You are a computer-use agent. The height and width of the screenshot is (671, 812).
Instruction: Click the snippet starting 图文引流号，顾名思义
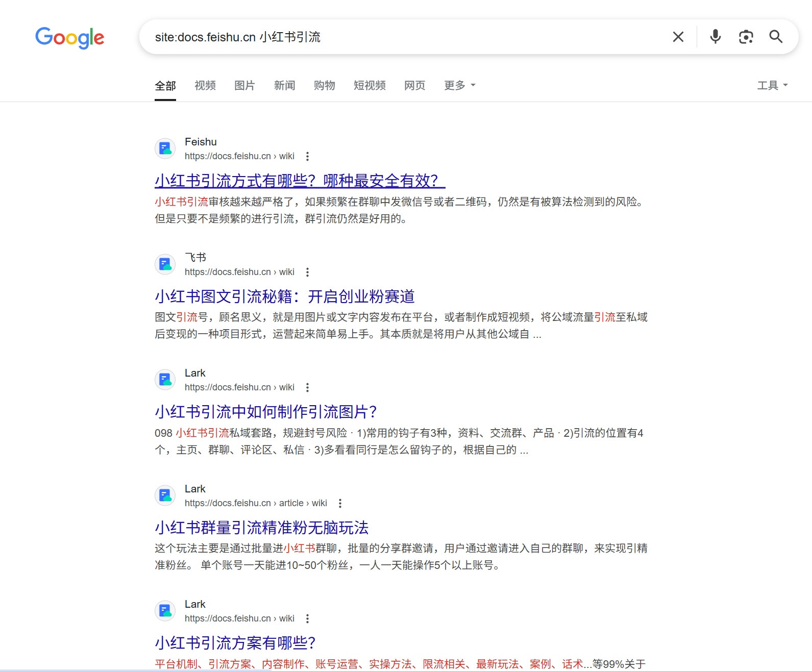401,326
